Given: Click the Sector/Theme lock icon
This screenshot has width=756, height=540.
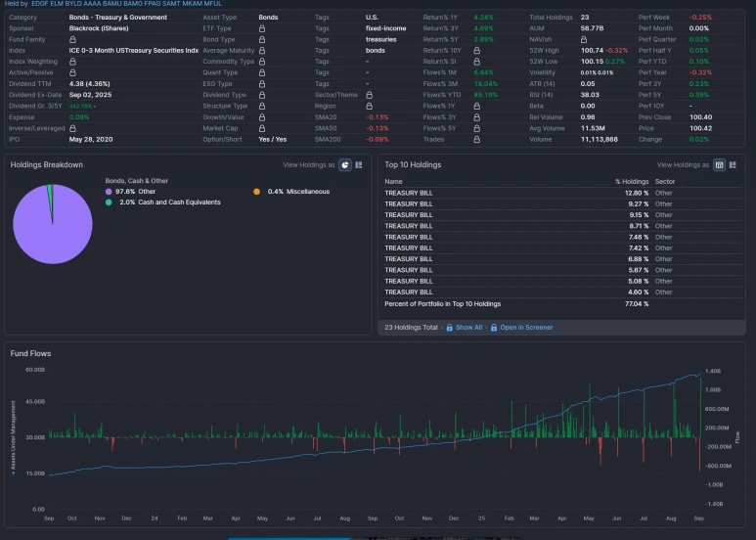Looking at the screenshot, I should pyautogui.click(x=369, y=95).
